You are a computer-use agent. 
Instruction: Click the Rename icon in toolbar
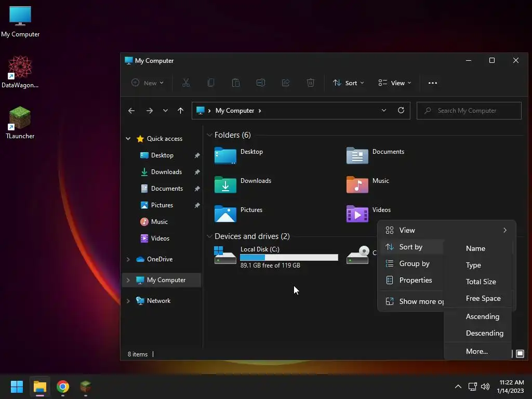click(x=261, y=83)
